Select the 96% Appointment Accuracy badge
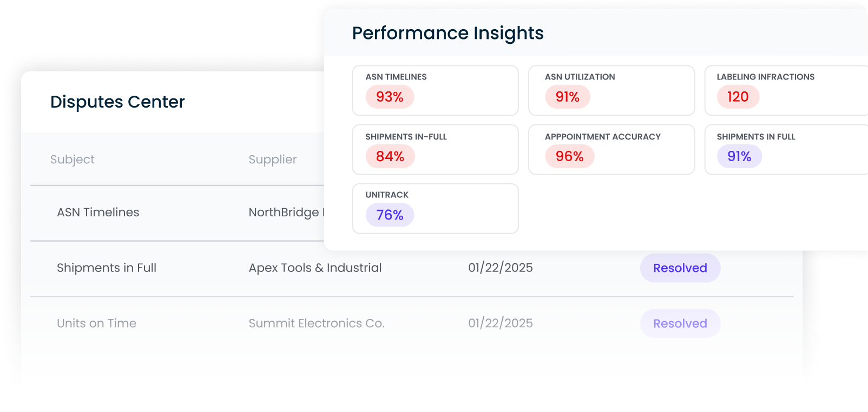The height and width of the screenshot is (412, 868). click(569, 157)
